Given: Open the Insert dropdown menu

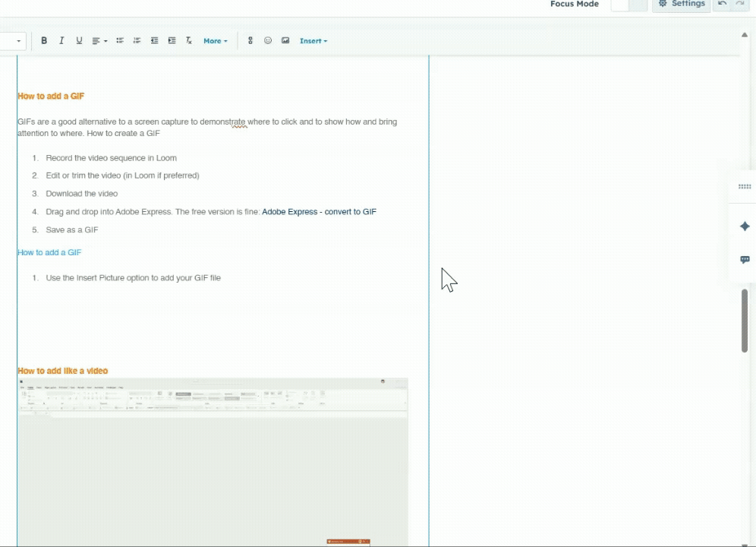Looking at the screenshot, I should (311, 40).
